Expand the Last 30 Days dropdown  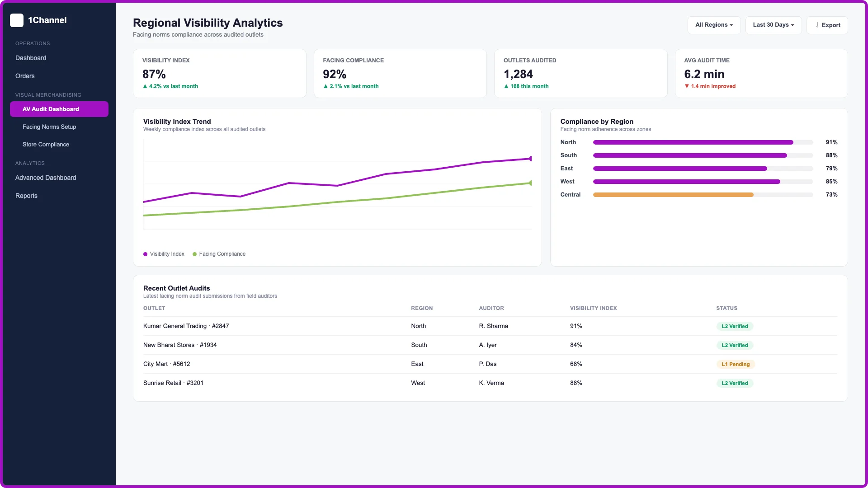(x=773, y=25)
